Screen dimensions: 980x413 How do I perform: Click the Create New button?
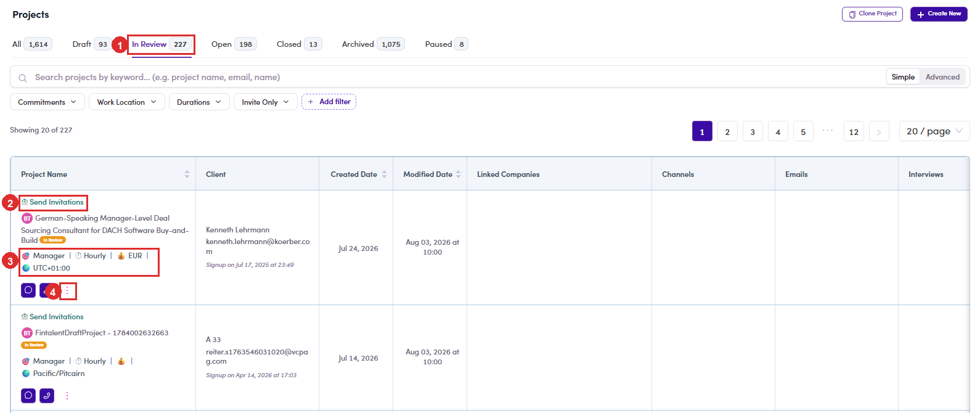tap(939, 14)
